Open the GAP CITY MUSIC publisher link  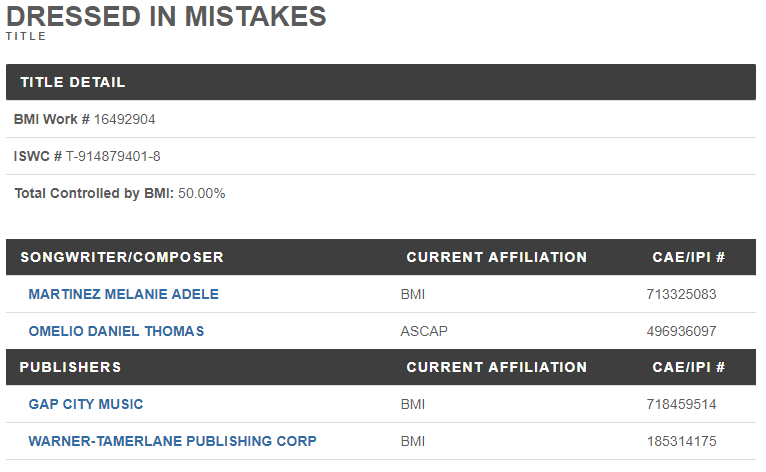86,404
